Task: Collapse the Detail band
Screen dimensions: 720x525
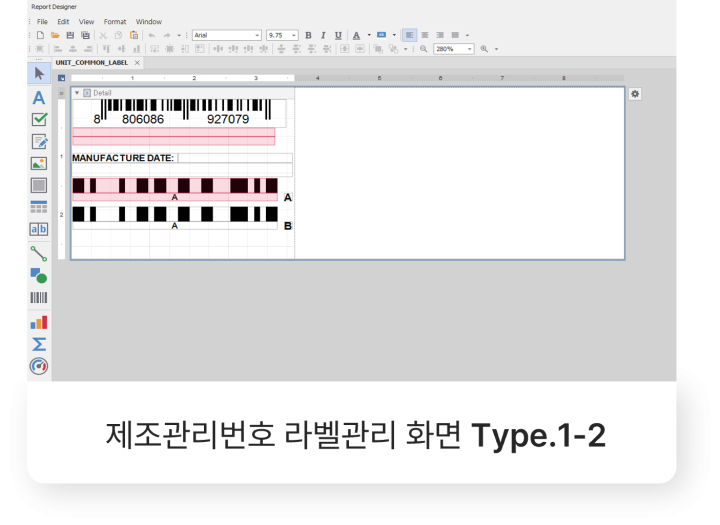Action: (x=77, y=93)
